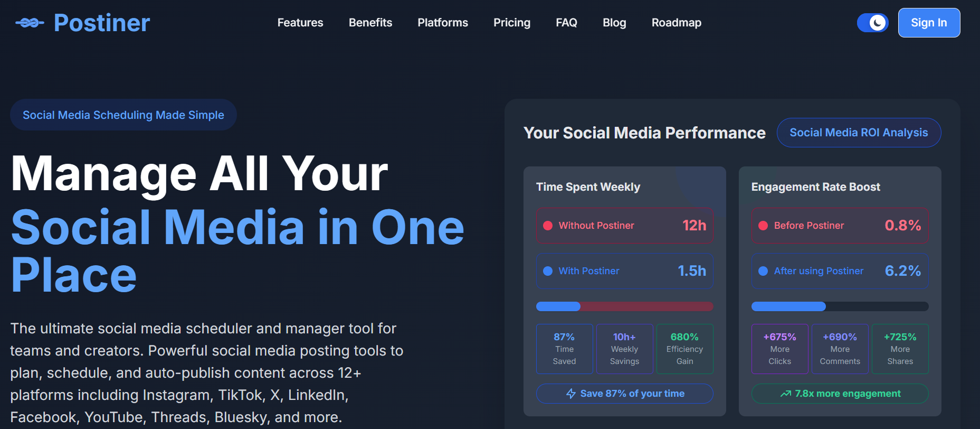Click the lightning bolt icon beside Save 87%
Image resolution: width=980 pixels, height=429 pixels.
(570, 394)
